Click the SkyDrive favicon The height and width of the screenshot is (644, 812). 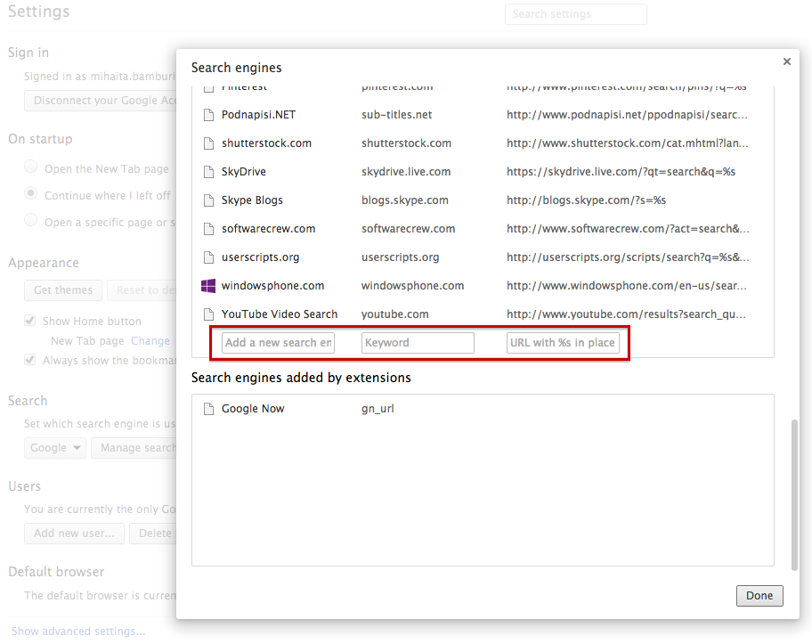click(208, 171)
